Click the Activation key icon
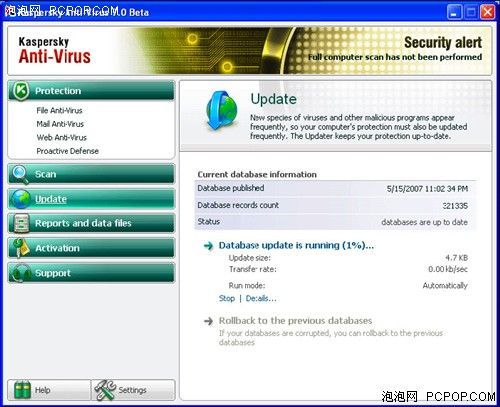Screen dimensions: 500x407 tap(21, 248)
